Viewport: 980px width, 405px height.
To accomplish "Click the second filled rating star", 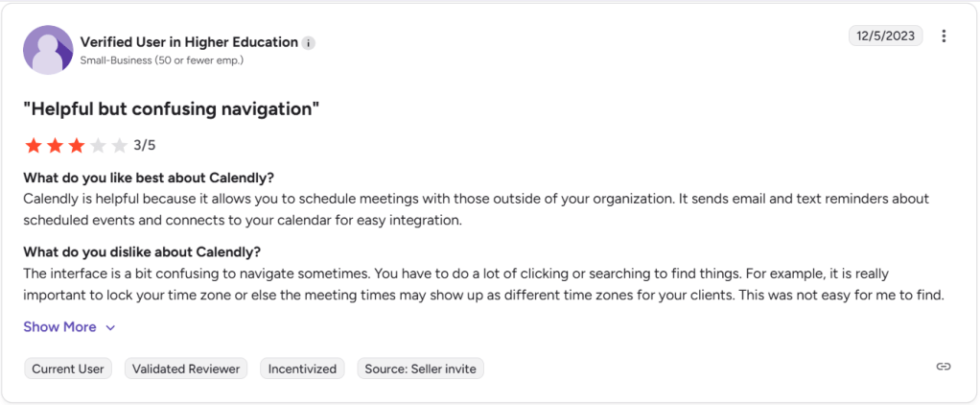I will [55, 146].
